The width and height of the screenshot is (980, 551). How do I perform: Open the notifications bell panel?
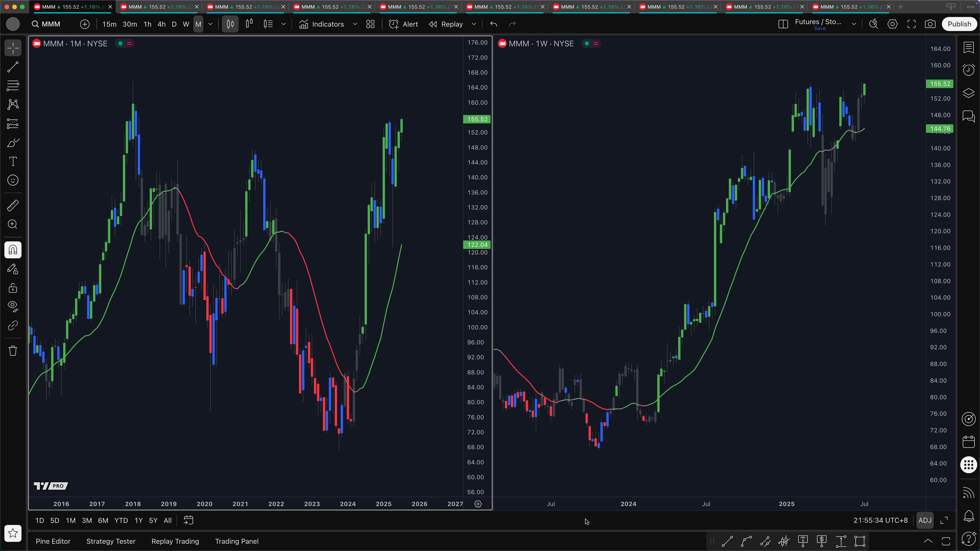(969, 516)
